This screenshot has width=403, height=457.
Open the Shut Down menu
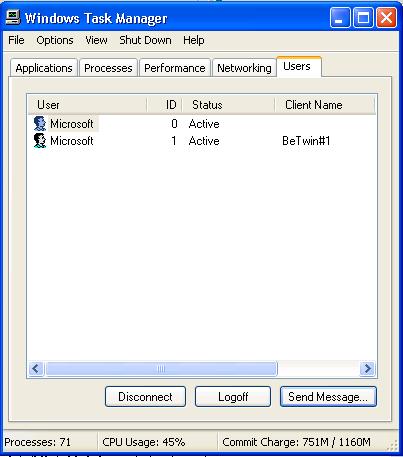click(145, 40)
